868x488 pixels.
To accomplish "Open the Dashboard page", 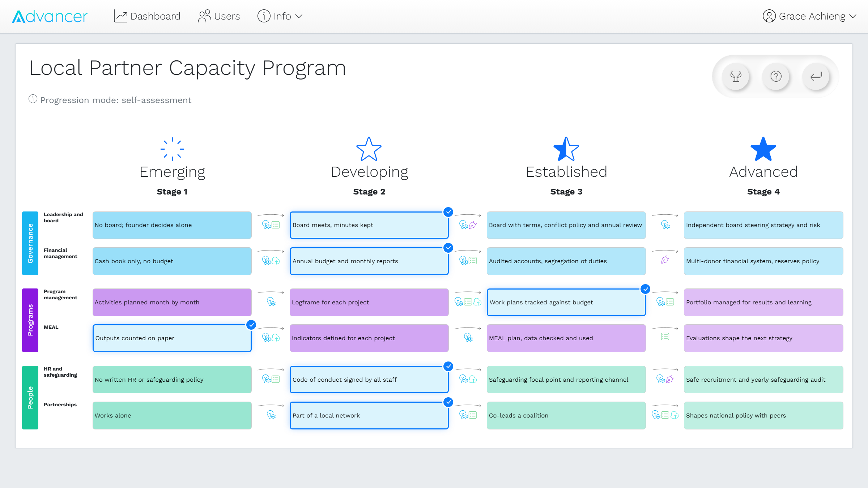I will pyautogui.click(x=147, y=16).
